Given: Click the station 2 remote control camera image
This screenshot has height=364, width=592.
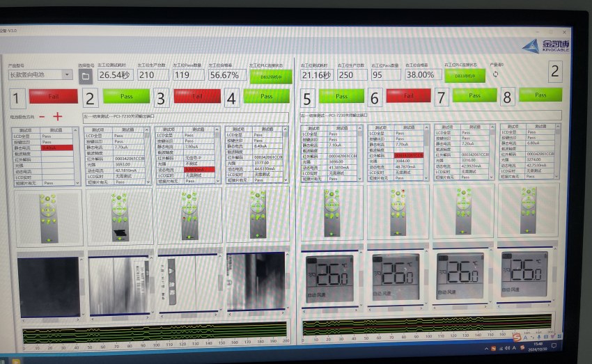Looking at the screenshot, I should pos(120,216).
